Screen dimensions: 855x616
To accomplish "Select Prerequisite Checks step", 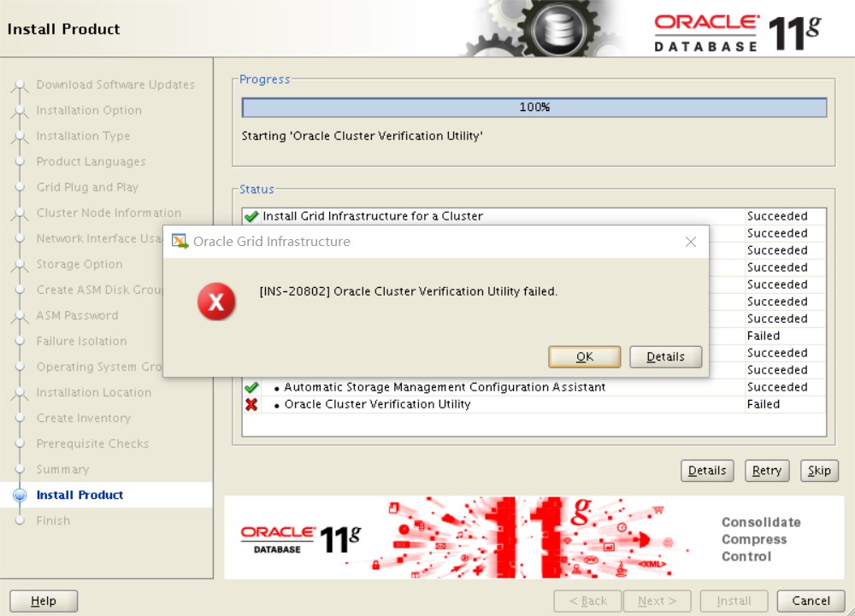I will pos(92,443).
